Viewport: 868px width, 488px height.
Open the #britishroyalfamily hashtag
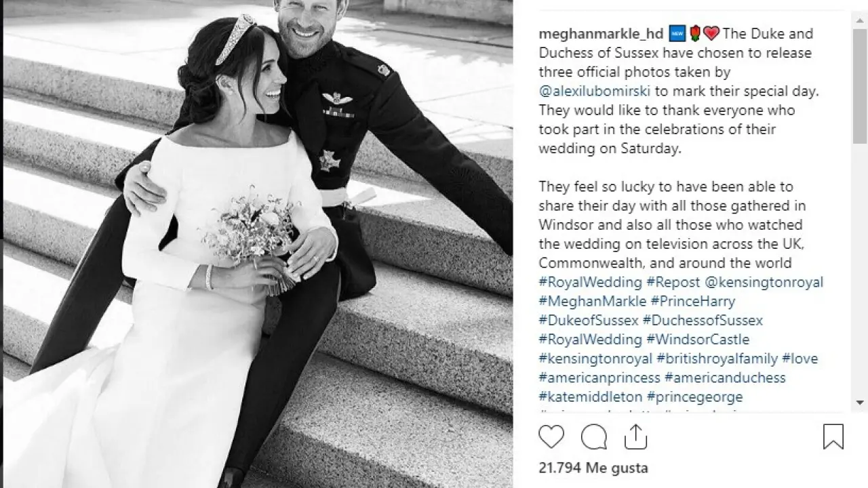tap(717, 358)
